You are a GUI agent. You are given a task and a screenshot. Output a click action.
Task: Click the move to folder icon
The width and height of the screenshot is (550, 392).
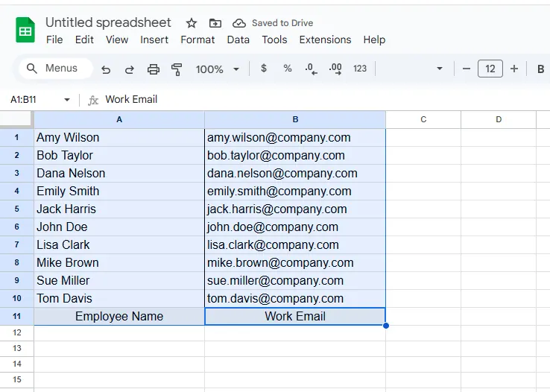click(215, 23)
